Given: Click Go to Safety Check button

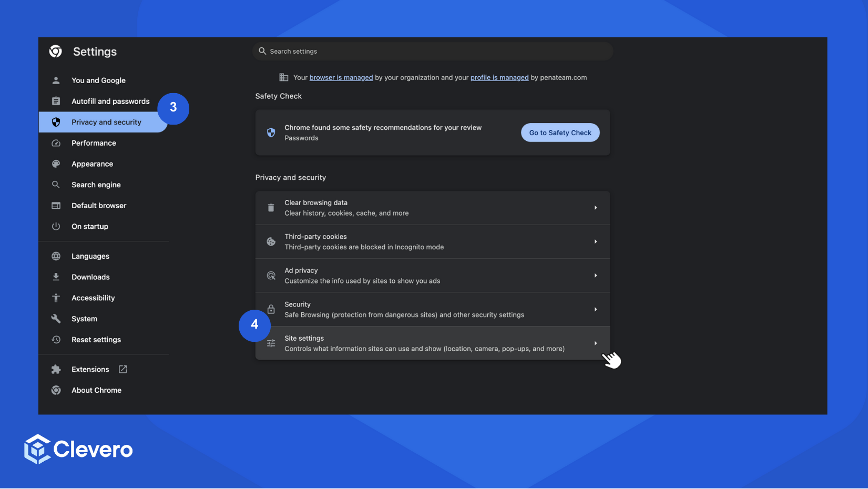Looking at the screenshot, I should (560, 133).
